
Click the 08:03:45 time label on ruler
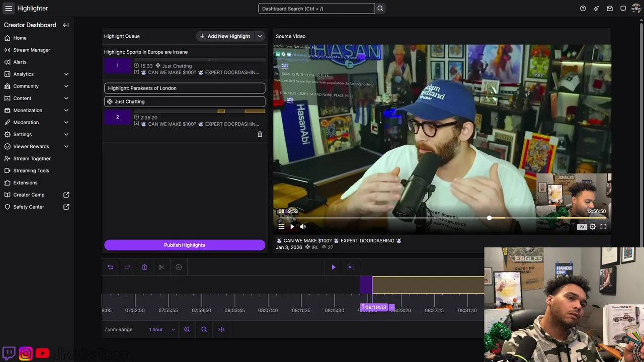point(234,311)
